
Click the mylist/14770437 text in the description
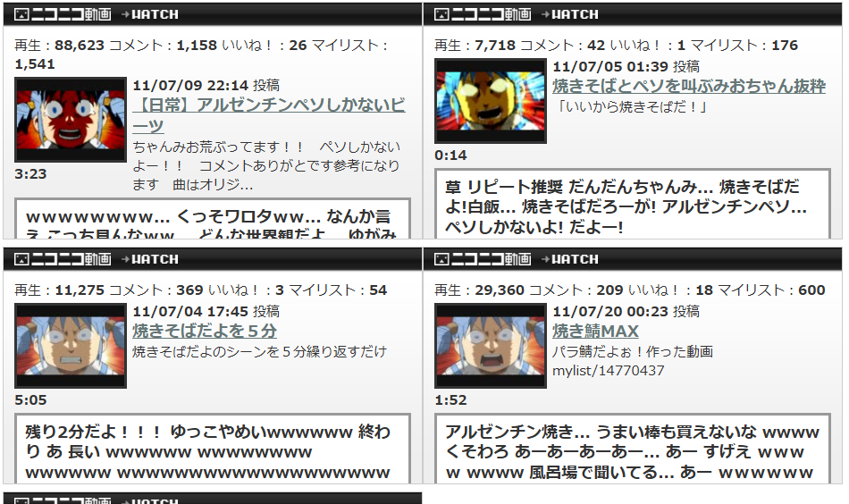tap(608, 370)
